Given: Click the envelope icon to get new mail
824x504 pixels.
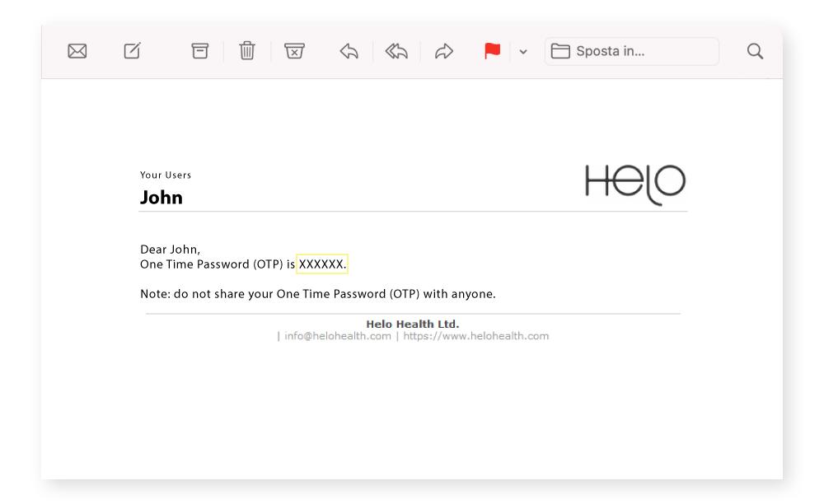Looking at the screenshot, I should (x=77, y=51).
